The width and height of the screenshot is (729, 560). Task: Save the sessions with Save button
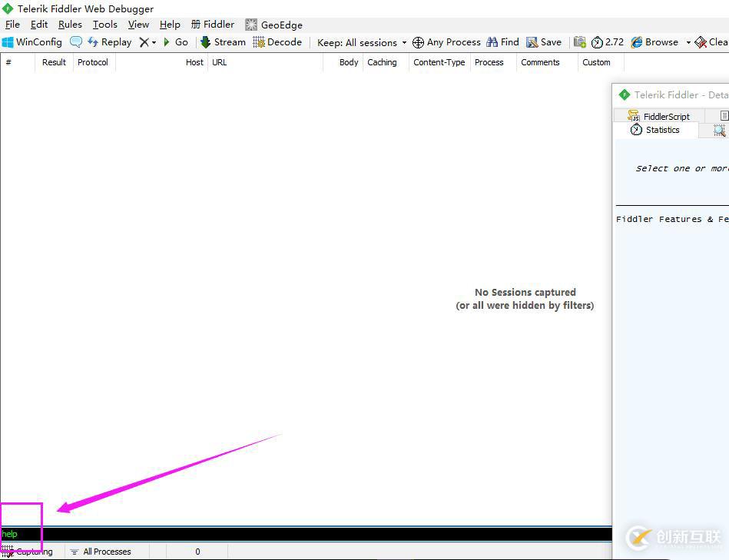click(x=544, y=42)
